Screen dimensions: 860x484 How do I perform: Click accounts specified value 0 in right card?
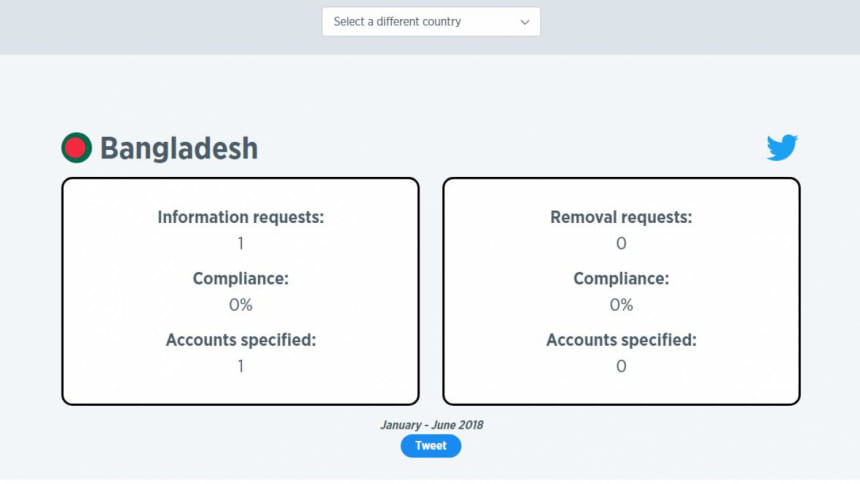coord(621,366)
